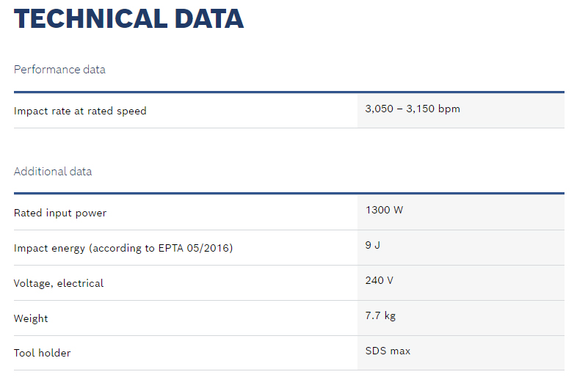Screen dimensions: 588x391
Task: Click the 240 V value cell
Action: 461,283
